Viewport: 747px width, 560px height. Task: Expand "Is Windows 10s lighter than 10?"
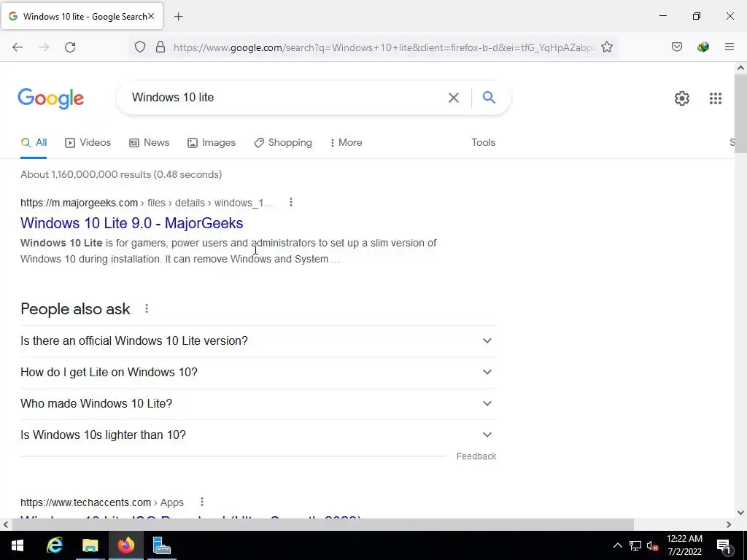[258, 435]
